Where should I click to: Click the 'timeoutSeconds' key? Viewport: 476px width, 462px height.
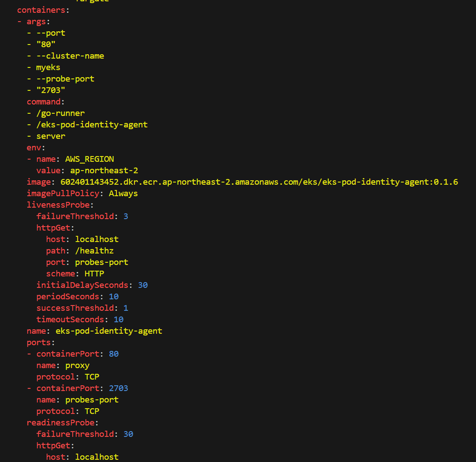tap(70, 320)
